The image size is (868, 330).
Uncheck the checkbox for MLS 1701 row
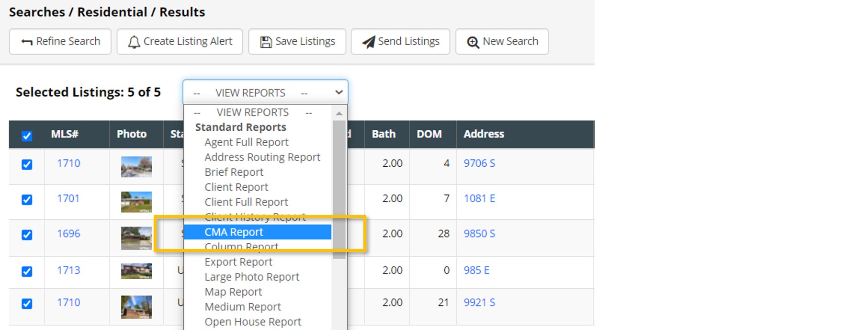(27, 200)
